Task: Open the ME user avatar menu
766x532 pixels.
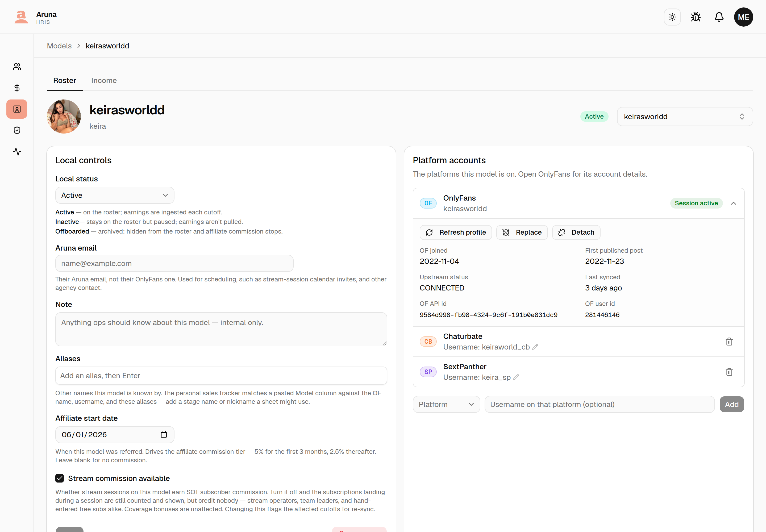Action: click(x=743, y=17)
